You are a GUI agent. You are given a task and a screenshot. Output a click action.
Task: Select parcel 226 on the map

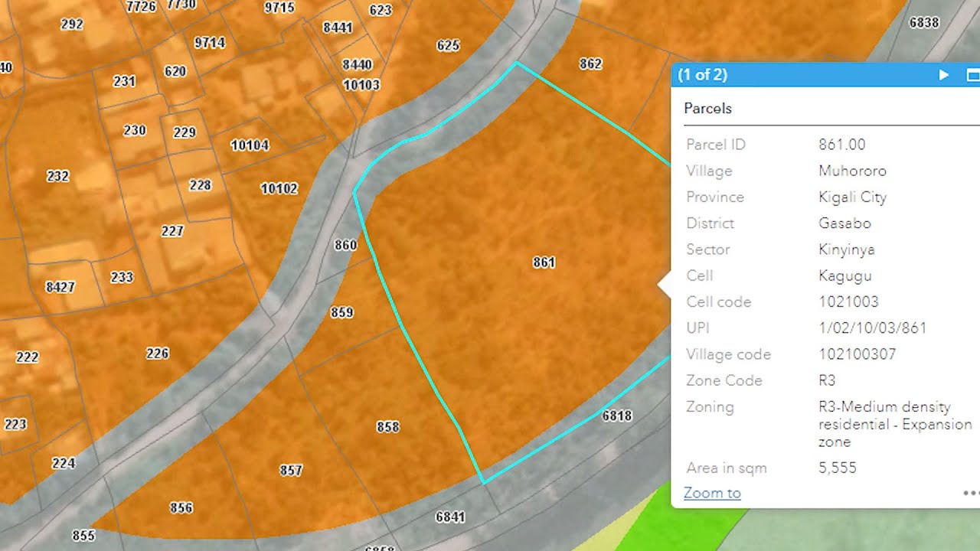tap(157, 354)
